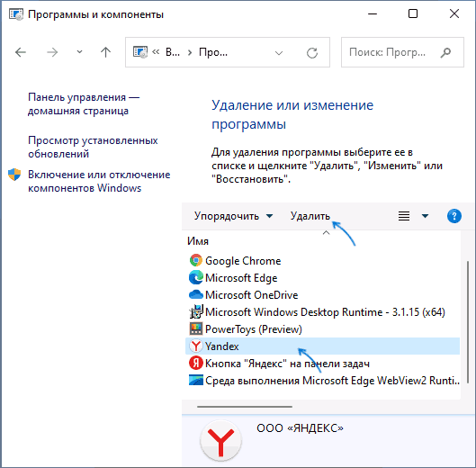
Task: Click the large Yandex logo in details pane
Action: pos(220,440)
